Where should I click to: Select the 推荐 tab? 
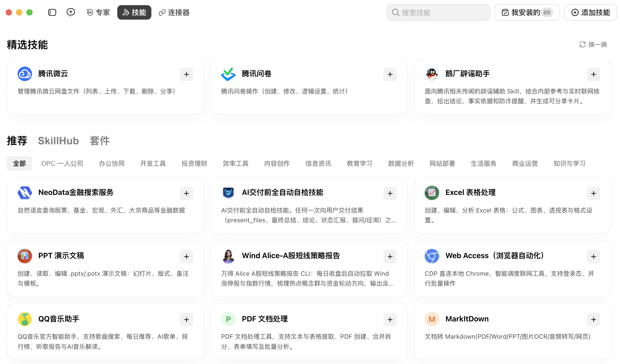click(17, 141)
